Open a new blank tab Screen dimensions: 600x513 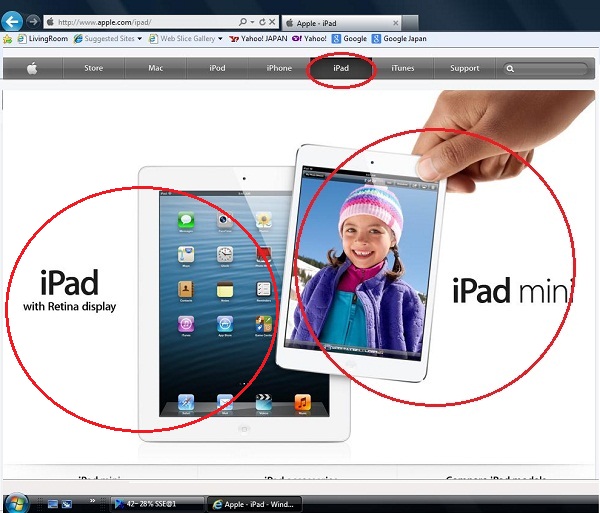pos(410,23)
